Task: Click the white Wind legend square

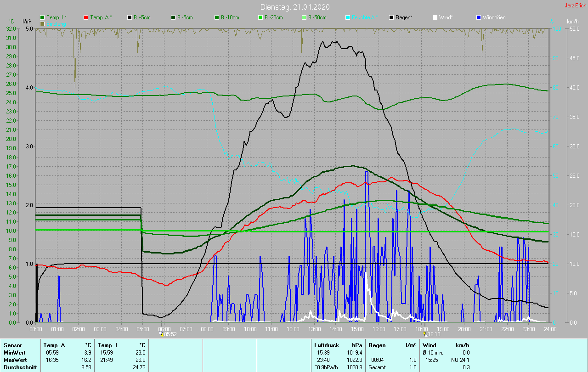Action: click(435, 17)
